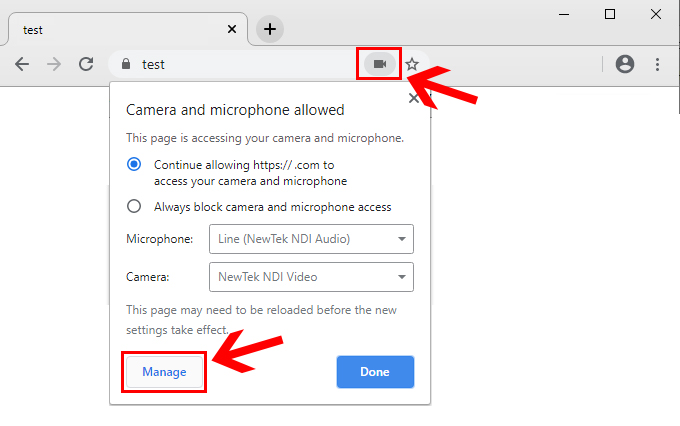Click the forward navigation arrow

click(x=54, y=64)
